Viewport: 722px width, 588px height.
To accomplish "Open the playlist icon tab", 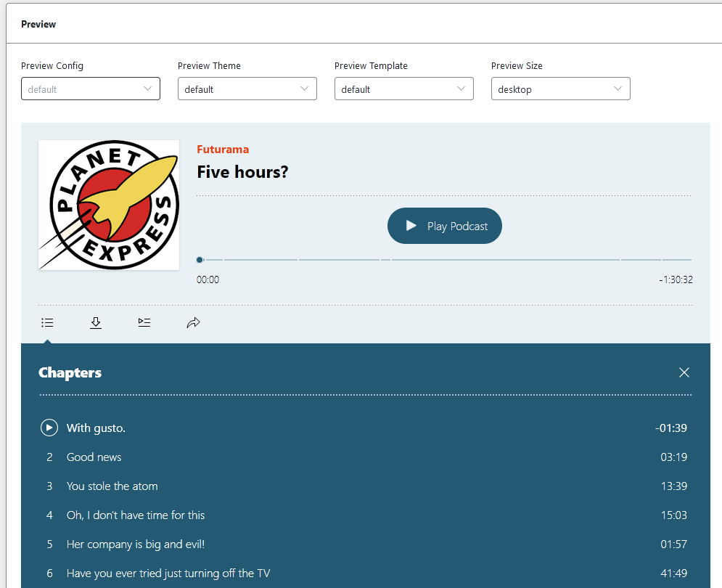I will pyautogui.click(x=144, y=322).
